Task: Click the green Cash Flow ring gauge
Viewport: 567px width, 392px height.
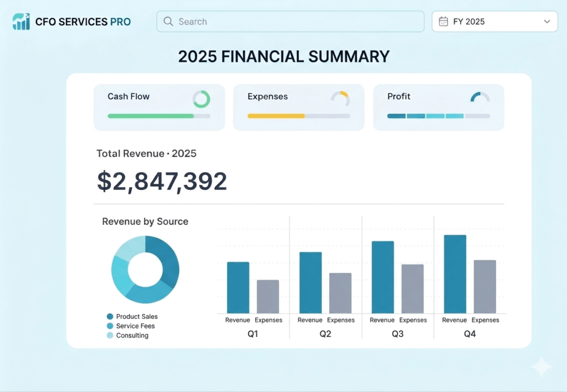Action: click(201, 99)
